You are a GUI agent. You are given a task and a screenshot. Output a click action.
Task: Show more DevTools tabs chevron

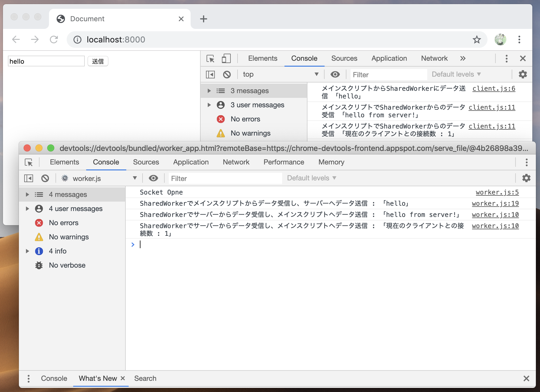(x=463, y=58)
